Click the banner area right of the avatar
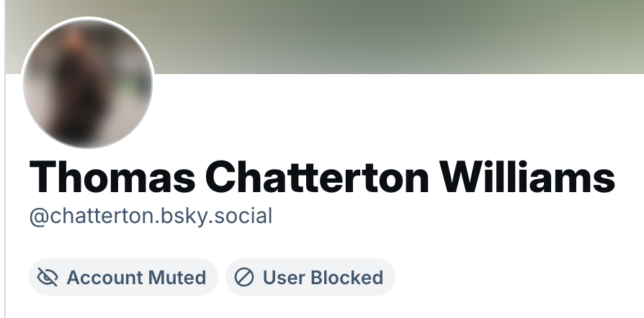Viewport: 644px width, 318px height. click(398, 37)
